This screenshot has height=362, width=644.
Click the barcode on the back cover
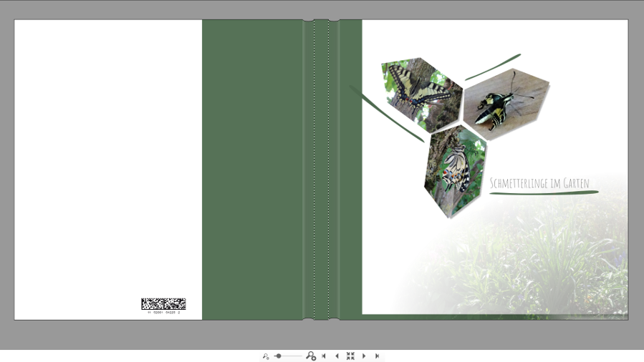pos(163,304)
